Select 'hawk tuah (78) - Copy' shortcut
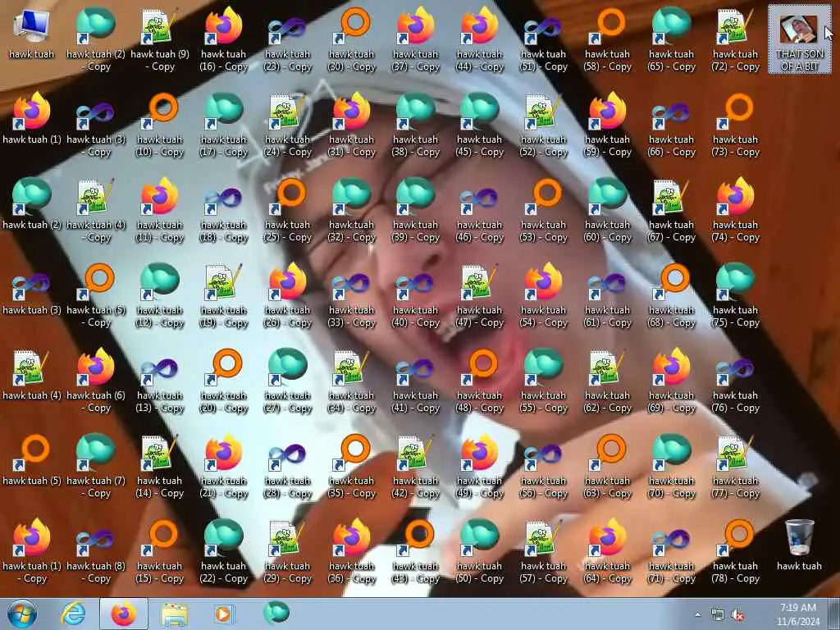The image size is (840, 630). tap(736, 552)
